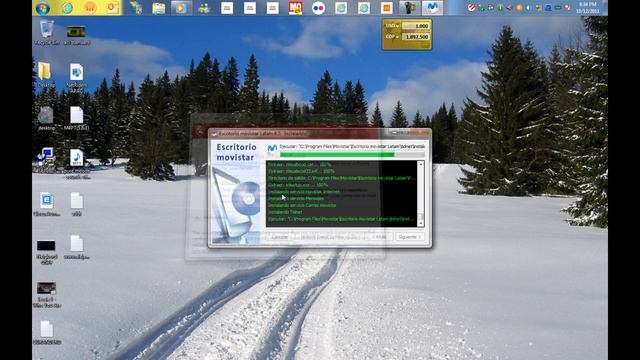Open Flickr icon in the taskbar
Viewport: 640px width, 360px height.
tap(318, 8)
